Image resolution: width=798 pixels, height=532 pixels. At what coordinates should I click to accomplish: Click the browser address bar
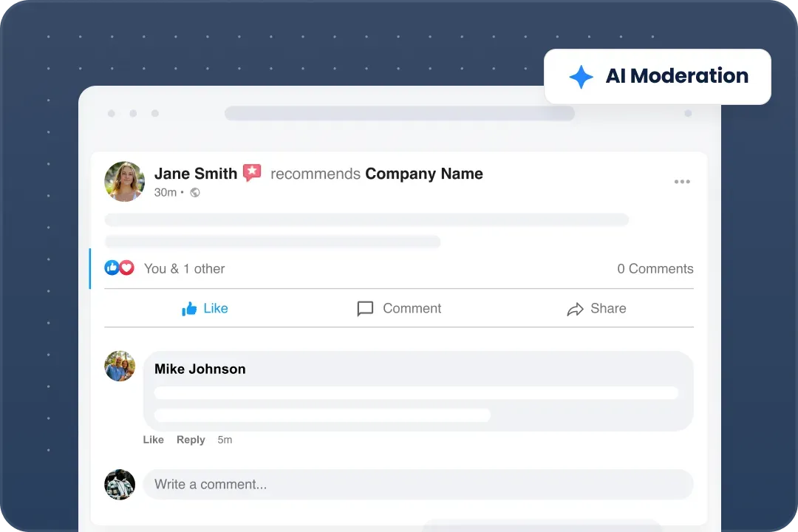click(399, 113)
